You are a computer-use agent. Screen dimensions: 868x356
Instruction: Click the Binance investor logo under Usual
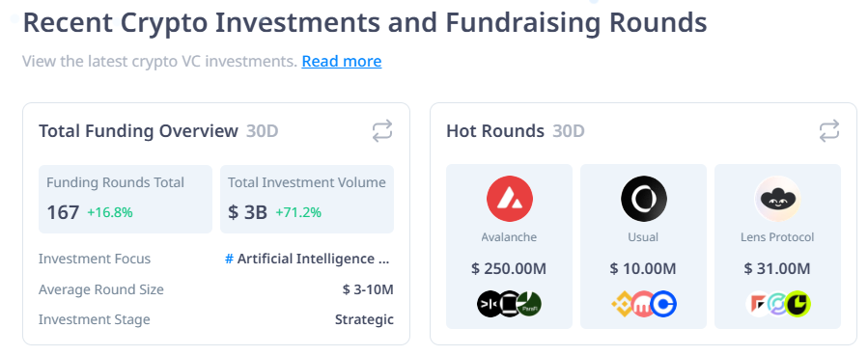(x=624, y=304)
